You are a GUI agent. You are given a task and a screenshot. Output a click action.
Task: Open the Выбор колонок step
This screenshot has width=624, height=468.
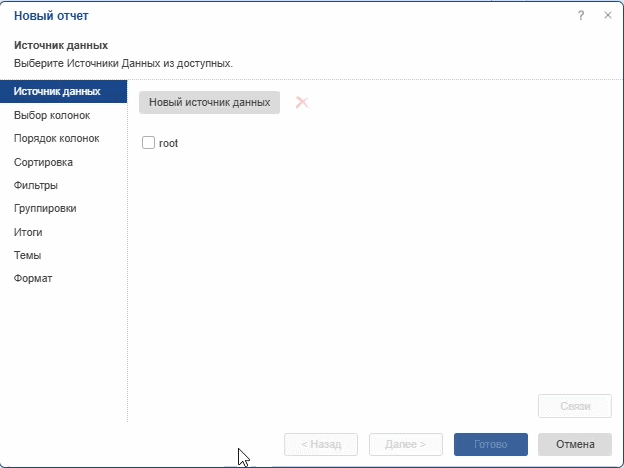click(52, 115)
